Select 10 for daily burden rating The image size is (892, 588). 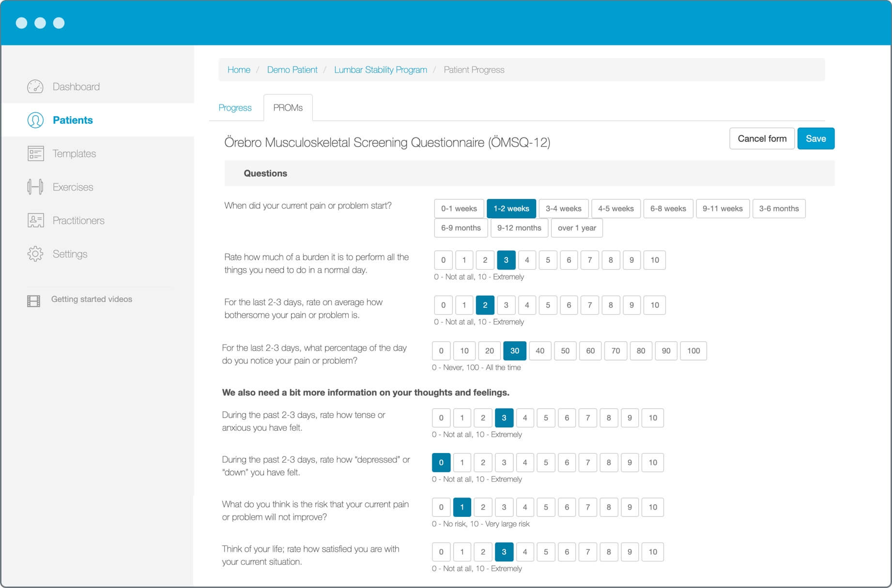point(654,260)
